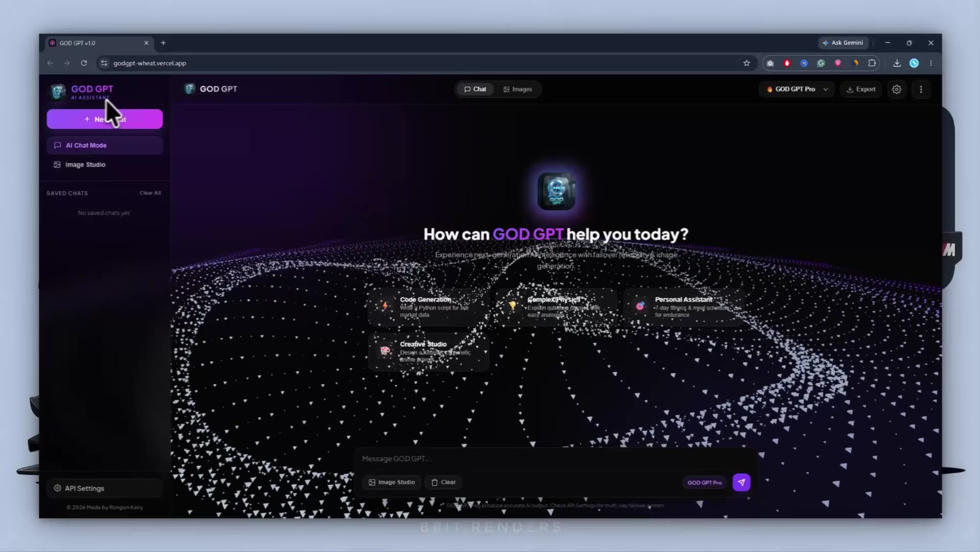The image size is (980, 552).
Task: Open the browser profile avatar
Action: (x=914, y=63)
